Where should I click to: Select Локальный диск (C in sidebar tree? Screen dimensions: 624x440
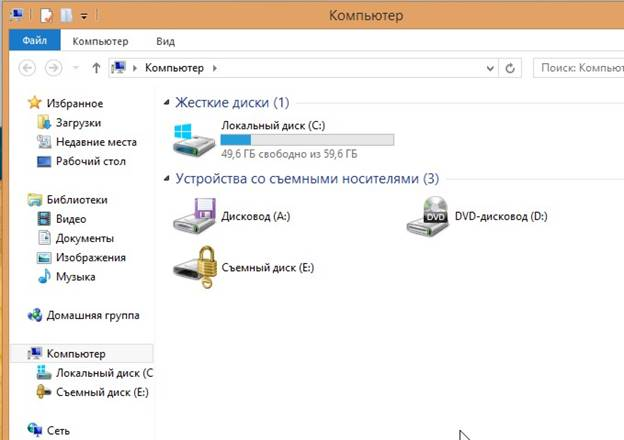104,373
